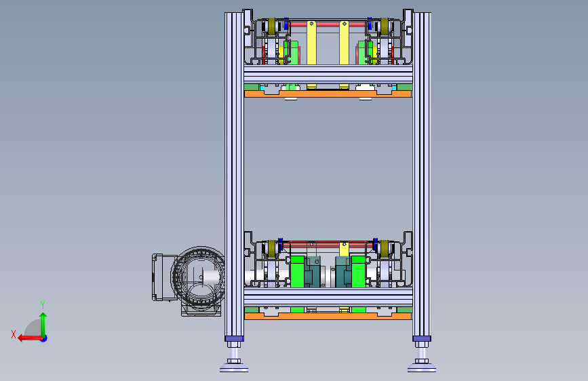Select the upper horizontal aluminum cross beam
Image resolution: width=588 pixels, height=381 pixels.
click(x=328, y=75)
